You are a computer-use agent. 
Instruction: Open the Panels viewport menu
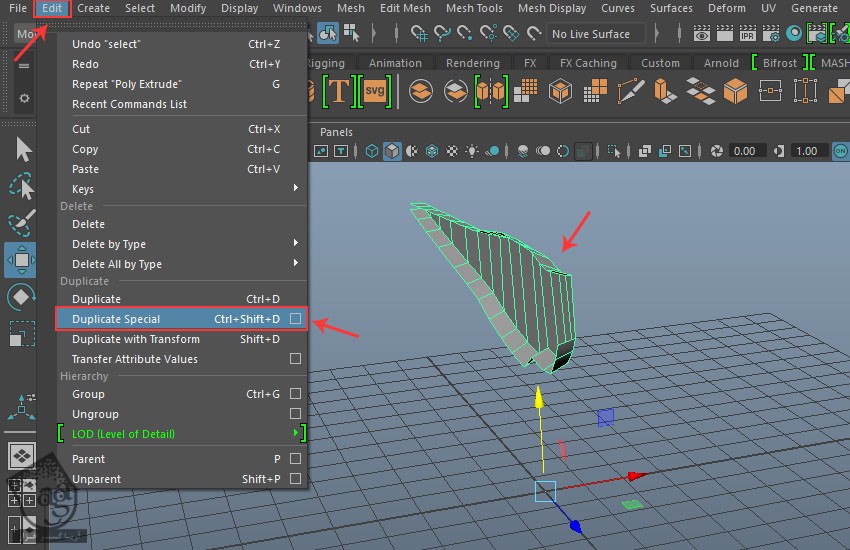336,132
